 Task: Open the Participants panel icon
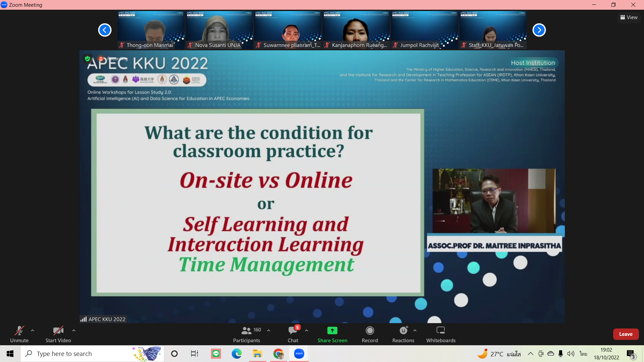[x=247, y=331]
